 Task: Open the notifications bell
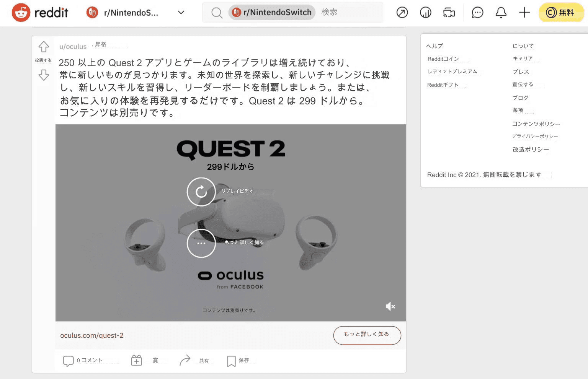click(x=501, y=13)
